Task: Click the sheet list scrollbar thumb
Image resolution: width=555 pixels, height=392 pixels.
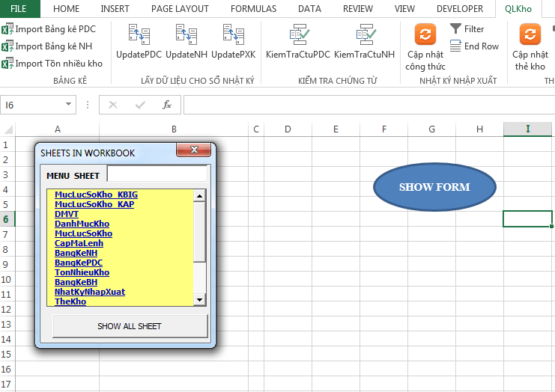Action: tap(200, 232)
